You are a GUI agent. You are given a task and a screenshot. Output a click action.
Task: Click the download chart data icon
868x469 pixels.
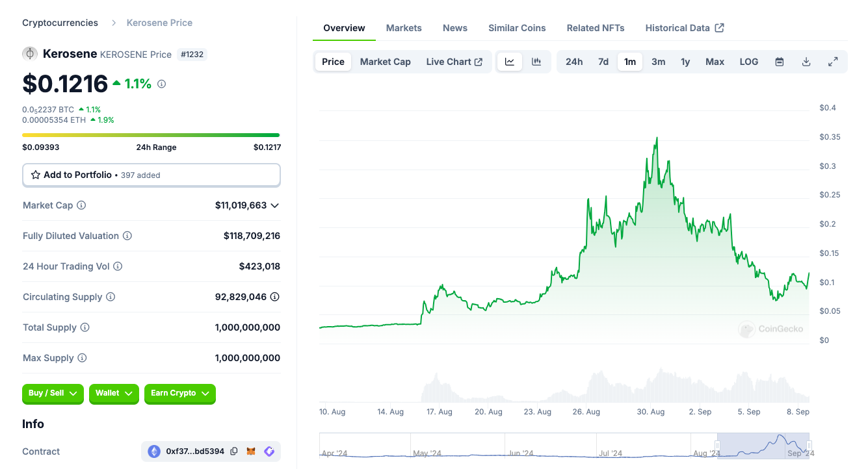[806, 62]
